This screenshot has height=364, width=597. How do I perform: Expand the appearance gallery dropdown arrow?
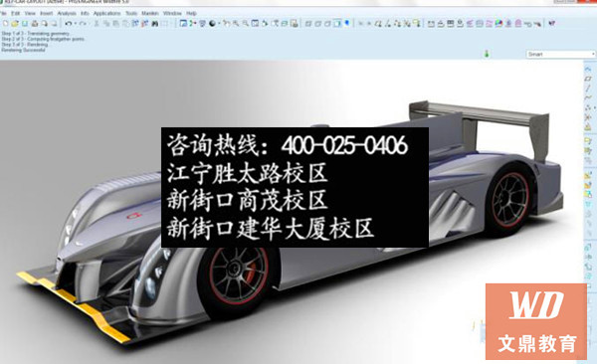(219, 24)
